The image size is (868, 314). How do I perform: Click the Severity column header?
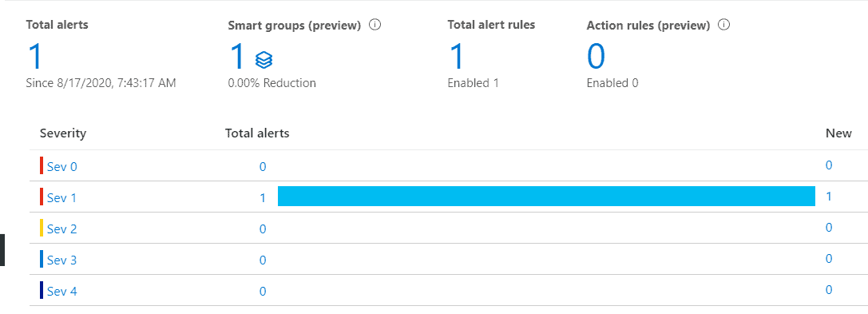coord(63,133)
